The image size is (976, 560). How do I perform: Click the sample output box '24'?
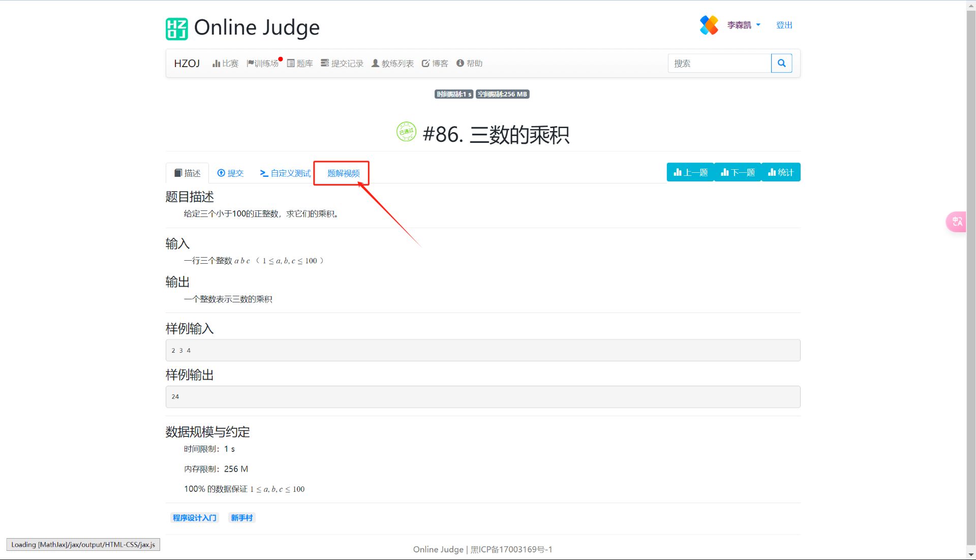point(483,397)
